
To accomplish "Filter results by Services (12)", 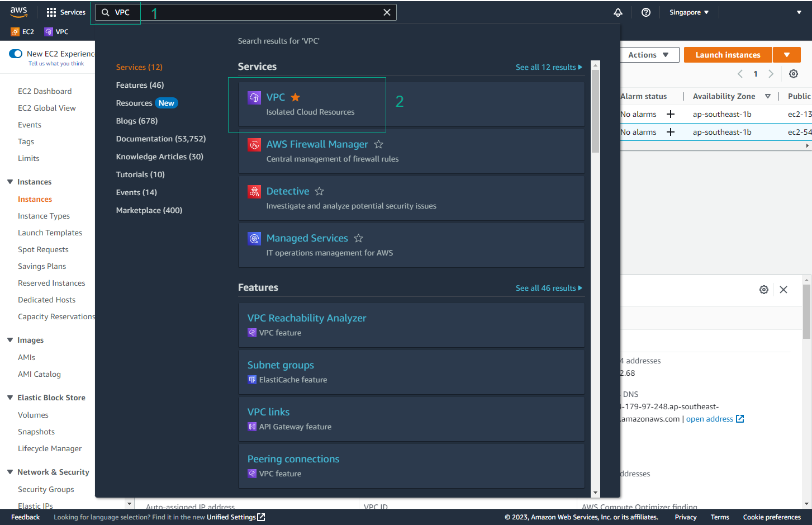I will click(139, 67).
